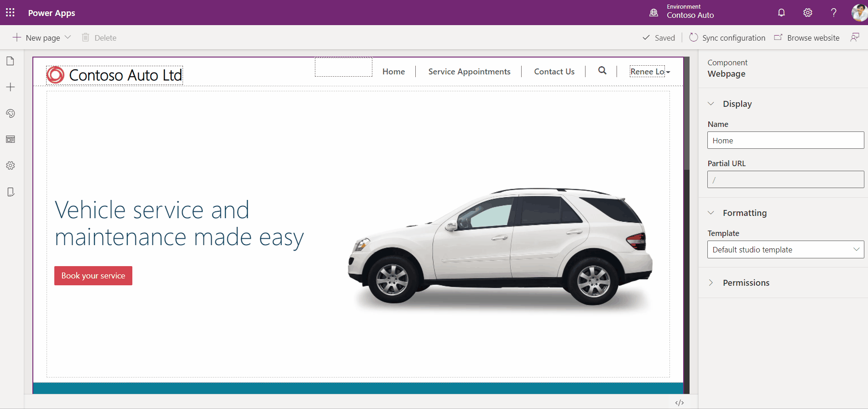
Task: Select Contact Us navigation item
Action: tap(554, 72)
